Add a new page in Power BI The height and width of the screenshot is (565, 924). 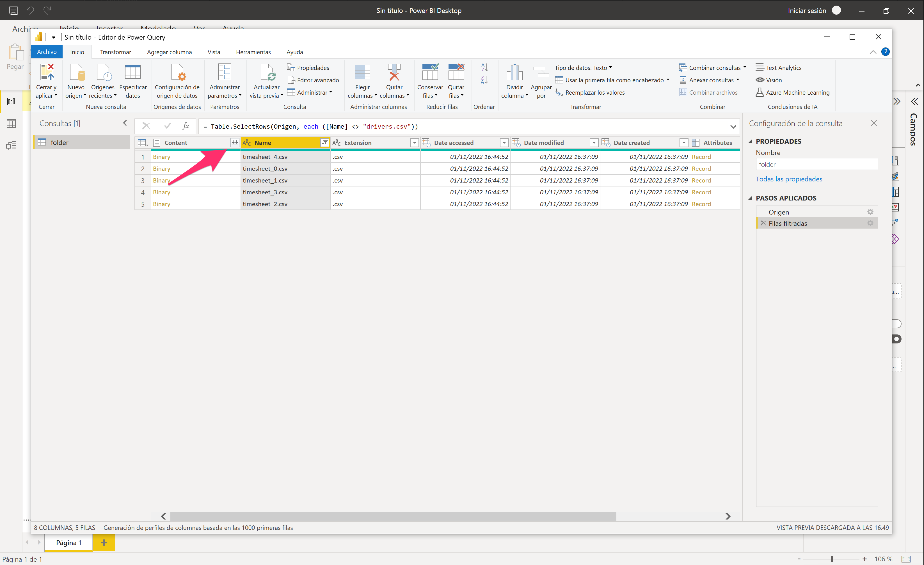[104, 542]
